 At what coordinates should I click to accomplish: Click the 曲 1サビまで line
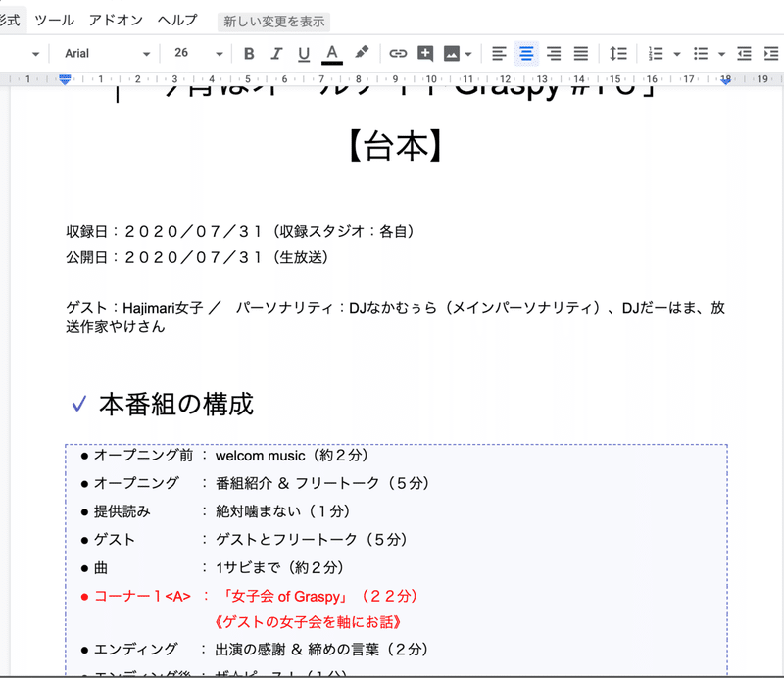click(x=213, y=568)
